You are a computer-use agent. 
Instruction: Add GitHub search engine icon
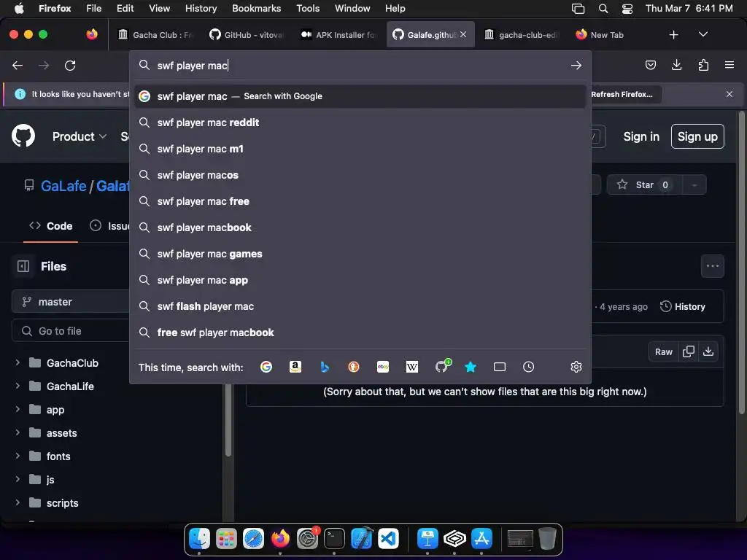coord(443,366)
